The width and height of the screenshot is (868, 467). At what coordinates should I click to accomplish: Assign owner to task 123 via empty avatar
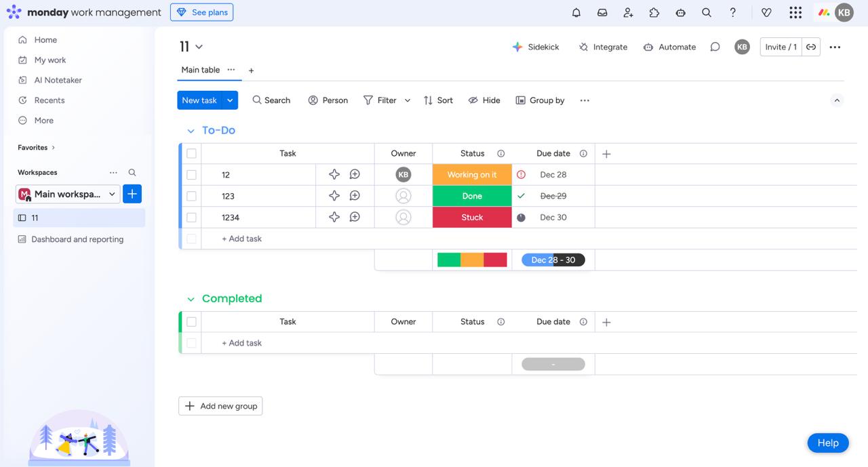click(403, 196)
